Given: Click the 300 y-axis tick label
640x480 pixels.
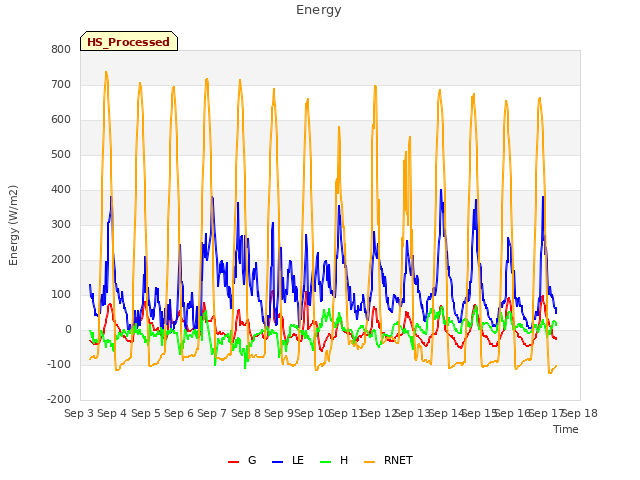Looking at the screenshot, I should pyautogui.click(x=61, y=224).
